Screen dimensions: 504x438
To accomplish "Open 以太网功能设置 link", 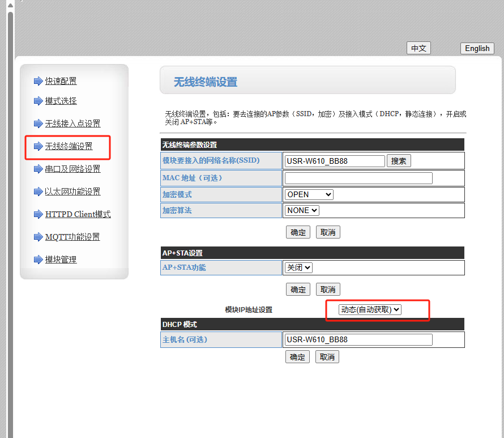I will coord(72,192).
